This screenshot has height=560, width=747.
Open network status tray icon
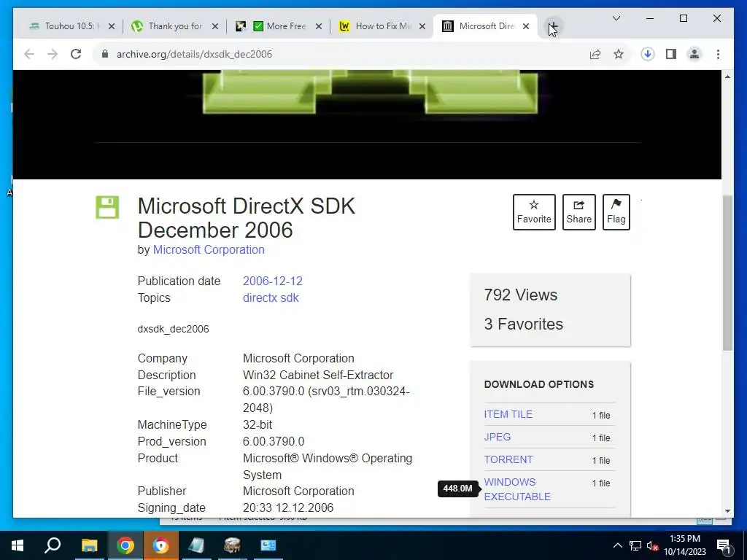[x=635, y=545]
